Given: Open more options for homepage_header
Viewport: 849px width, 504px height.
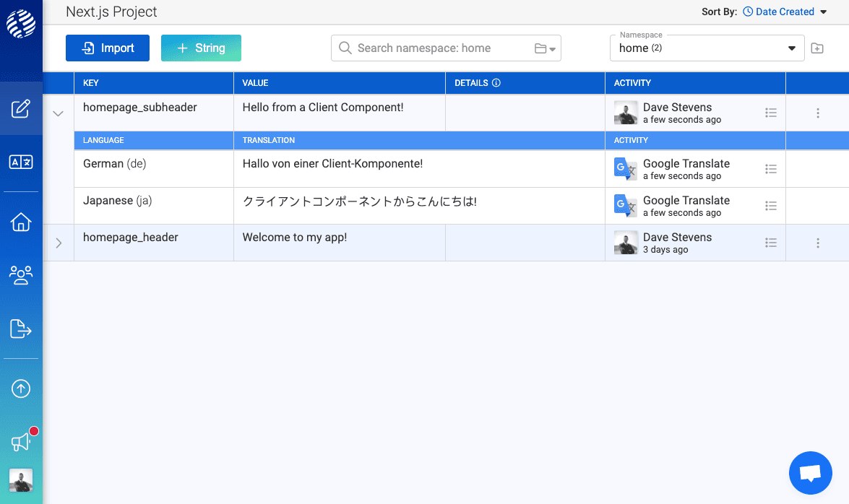Looking at the screenshot, I should click(x=818, y=243).
